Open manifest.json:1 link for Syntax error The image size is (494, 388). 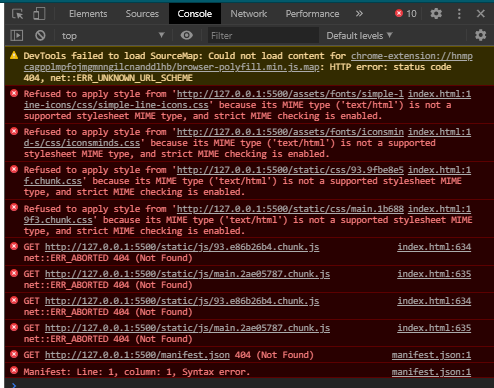pos(431,372)
